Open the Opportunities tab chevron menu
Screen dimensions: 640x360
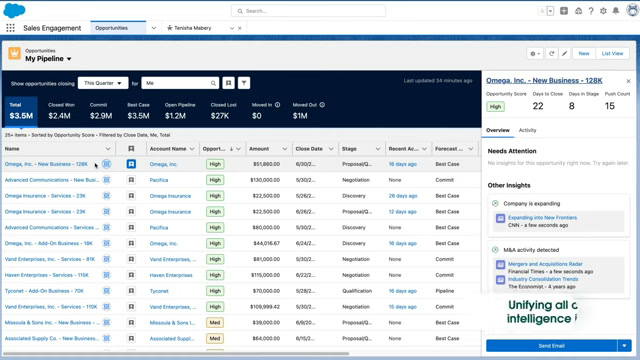153,28
